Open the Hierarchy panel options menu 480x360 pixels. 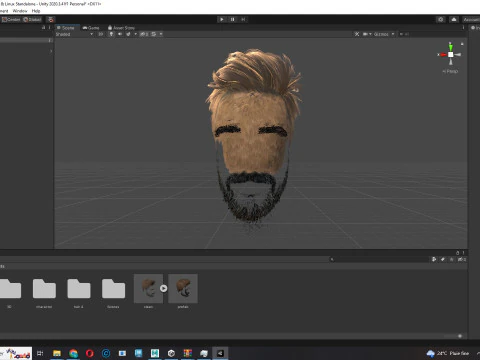[49, 27]
